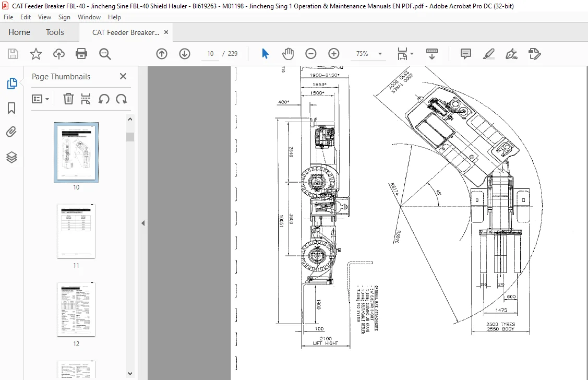Click the scrolling mode download icon
Screen dimensions: 588x380
coord(432,54)
